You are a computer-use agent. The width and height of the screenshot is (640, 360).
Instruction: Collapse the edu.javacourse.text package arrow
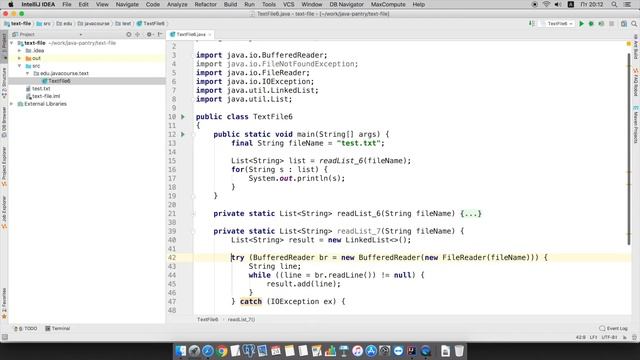click(x=27, y=73)
